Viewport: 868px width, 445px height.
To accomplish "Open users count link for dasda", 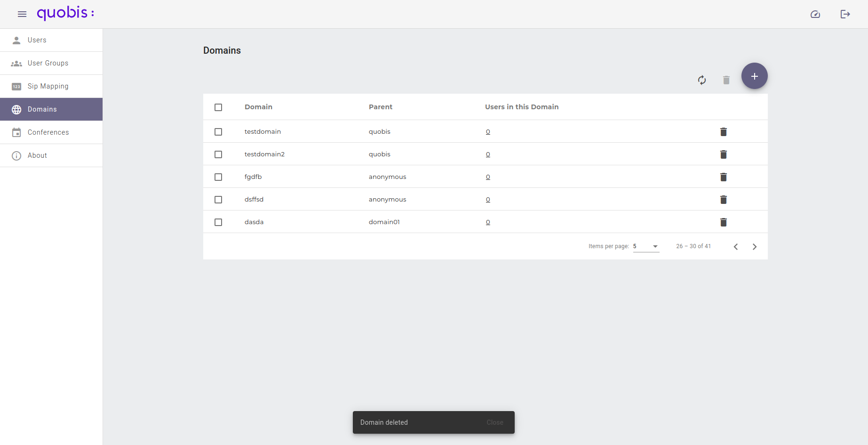I will click(488, 222).
